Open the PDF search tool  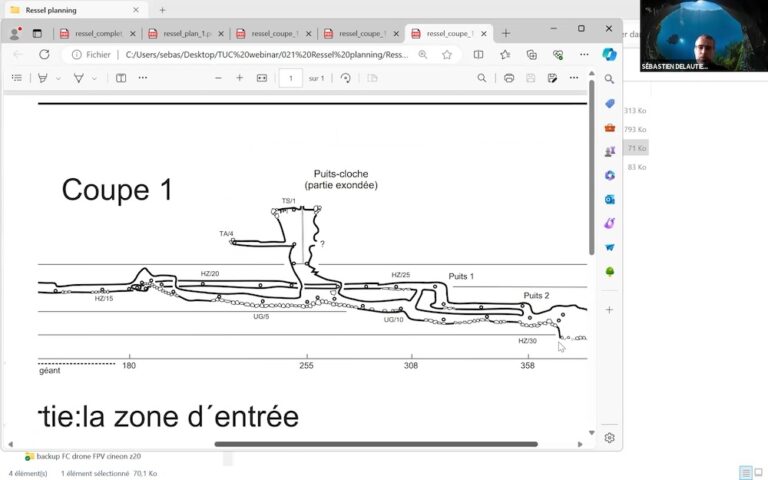pyautogui.click(x=482, y=78)
